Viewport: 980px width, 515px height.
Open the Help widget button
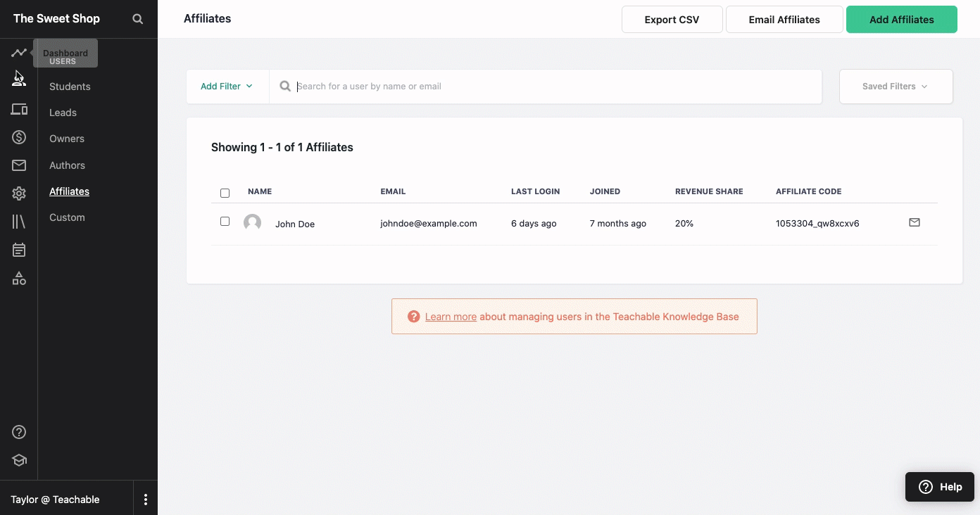pos(940,487)
